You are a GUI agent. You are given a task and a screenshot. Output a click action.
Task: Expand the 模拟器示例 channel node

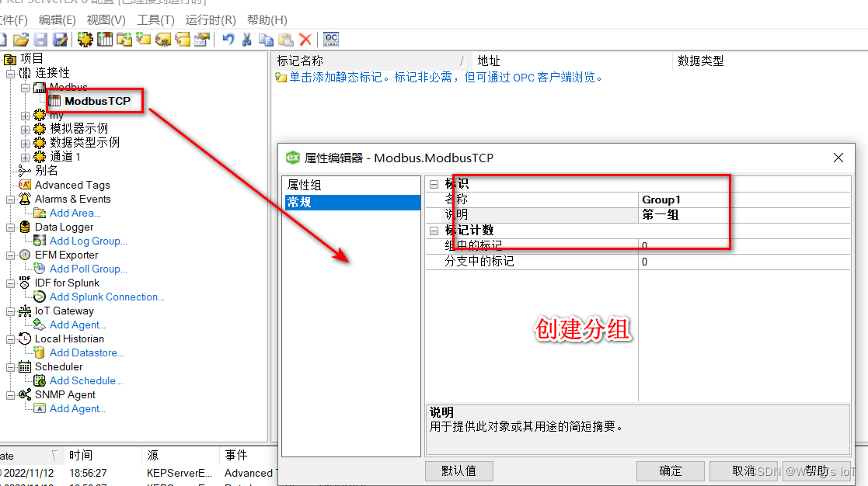[x=25, y=129]
